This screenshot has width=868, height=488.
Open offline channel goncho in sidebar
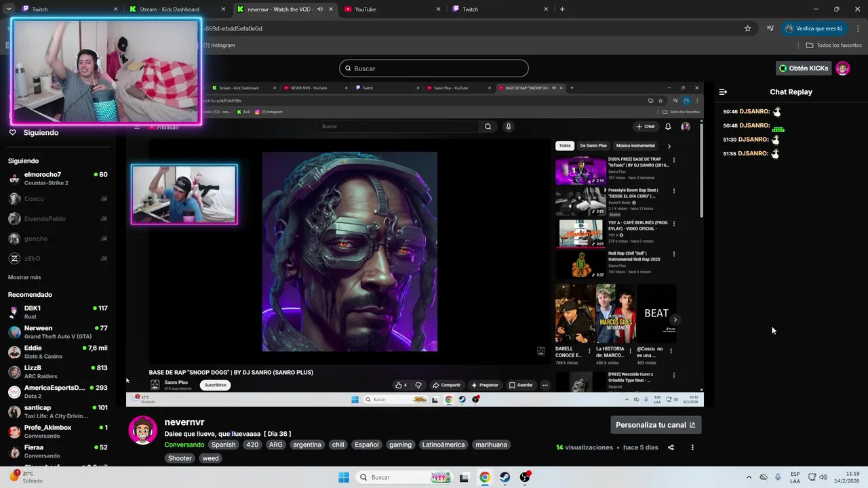point(58,239)
